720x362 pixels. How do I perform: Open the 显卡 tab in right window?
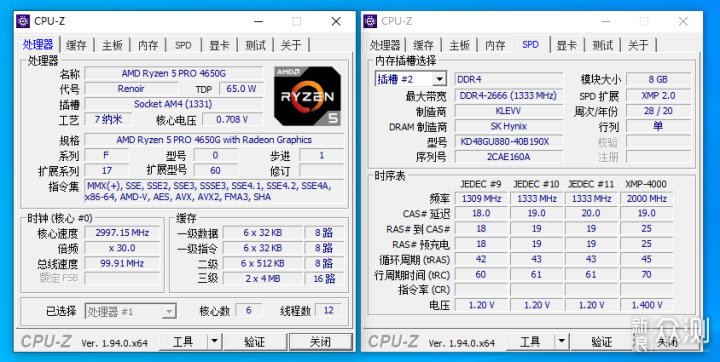[x=566, y=45]
